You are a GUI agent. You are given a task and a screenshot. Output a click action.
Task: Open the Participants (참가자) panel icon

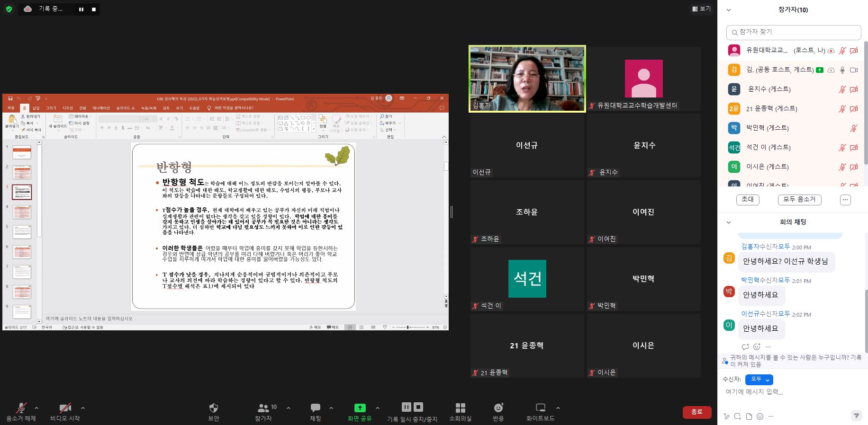click(263, 408)
